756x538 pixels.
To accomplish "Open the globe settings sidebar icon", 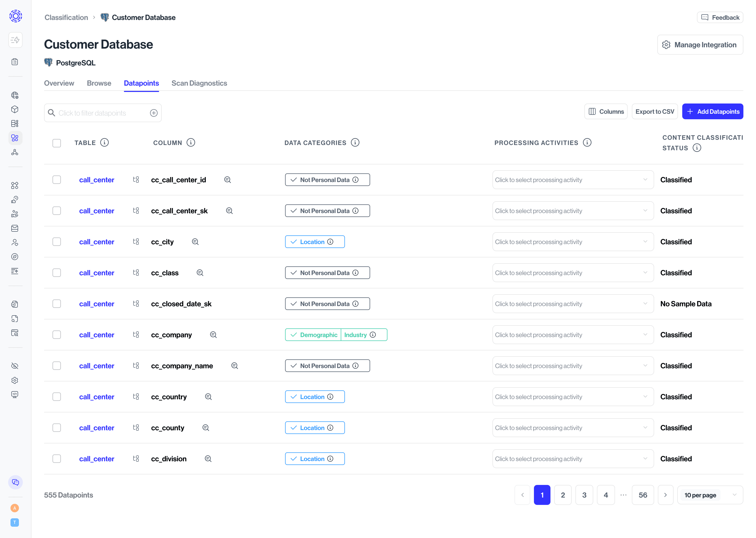I will 15,95.
